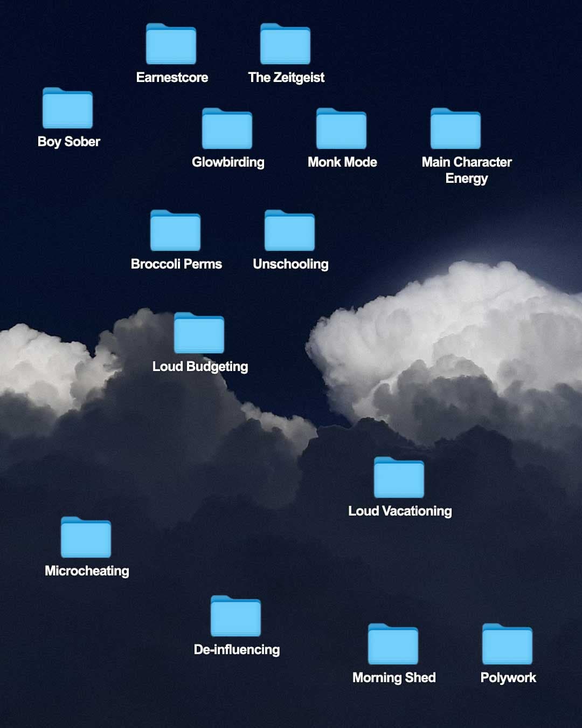Select the Unschooling folder icon

pyautogui.click(x=289, y=230)
